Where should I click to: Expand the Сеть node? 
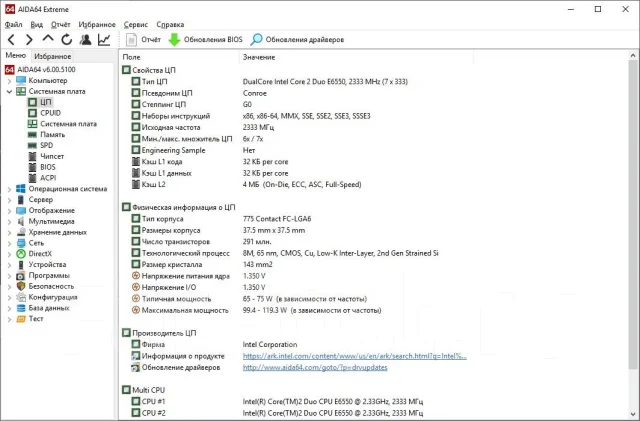9,243
